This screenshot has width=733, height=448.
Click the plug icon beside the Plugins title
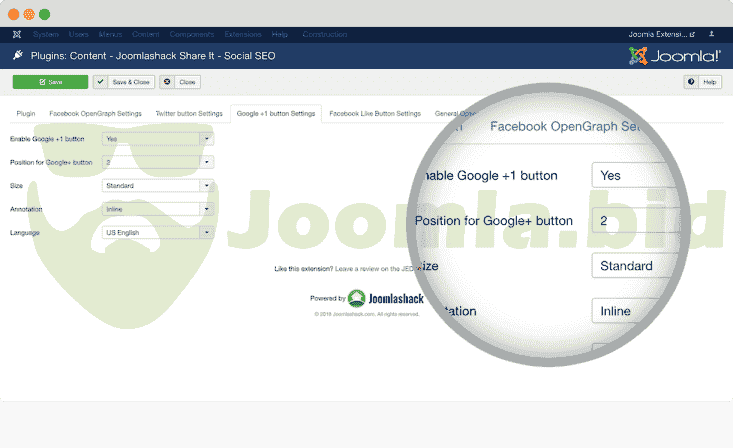[18, 55]
